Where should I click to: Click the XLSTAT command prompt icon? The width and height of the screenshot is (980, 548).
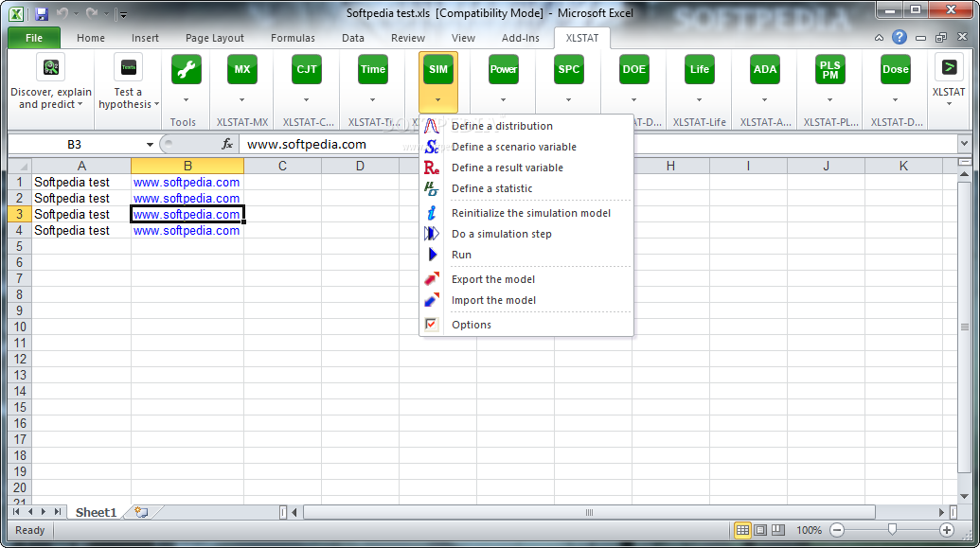[x=949, y=67]
